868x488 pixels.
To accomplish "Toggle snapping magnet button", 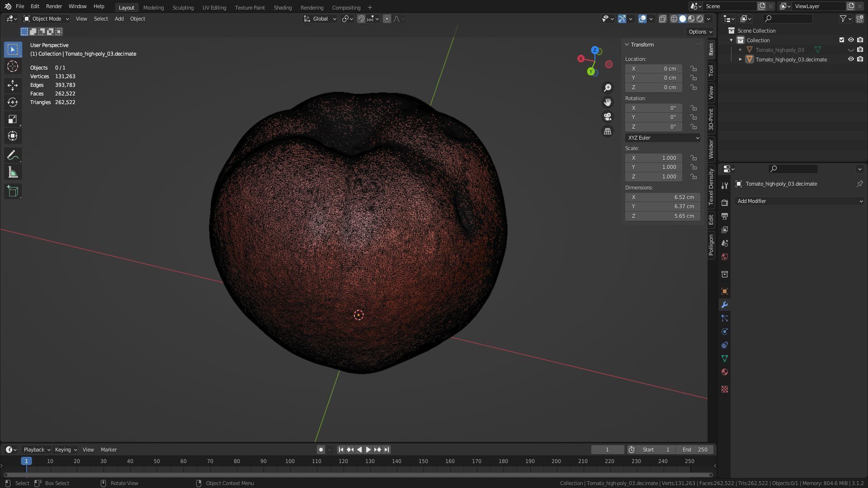I will [x=361, y=19].
